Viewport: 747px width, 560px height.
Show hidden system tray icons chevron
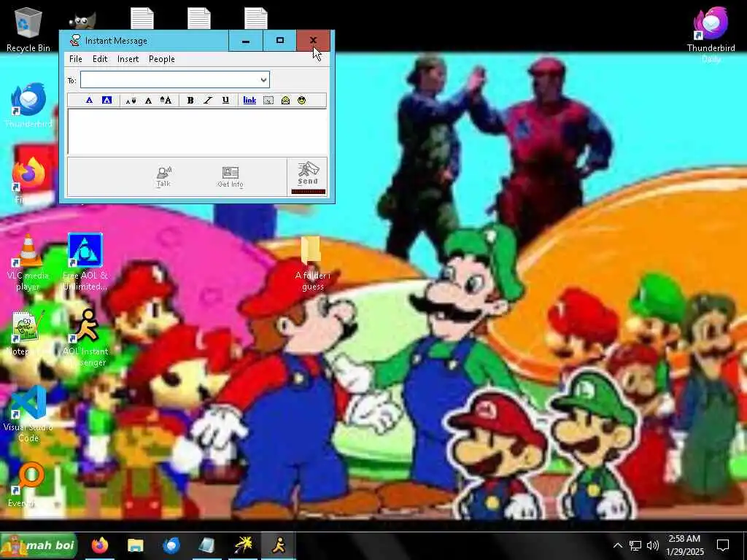click(x=617, y=545)
